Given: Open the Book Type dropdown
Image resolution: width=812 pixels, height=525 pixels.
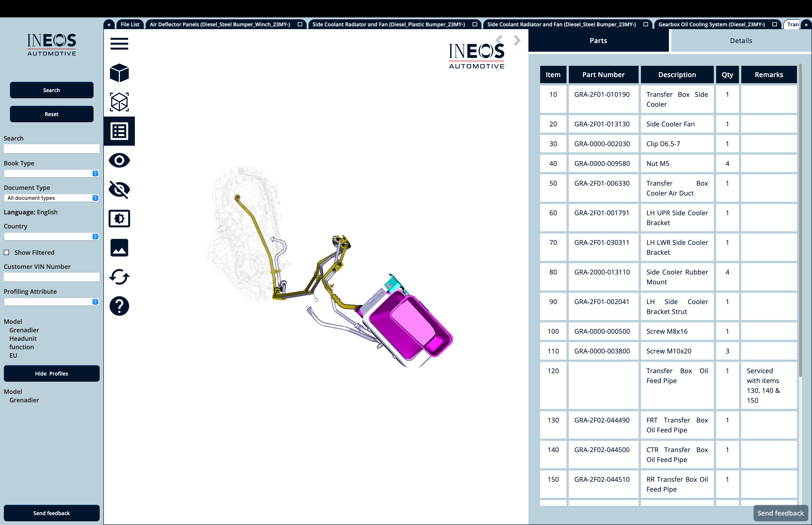Looking at the screenshot, I should [51, 173].
